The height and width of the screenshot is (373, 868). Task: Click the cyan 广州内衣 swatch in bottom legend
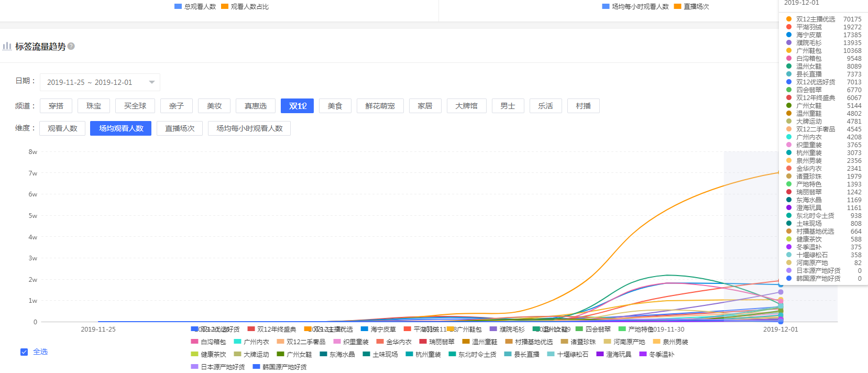point(237,342)
